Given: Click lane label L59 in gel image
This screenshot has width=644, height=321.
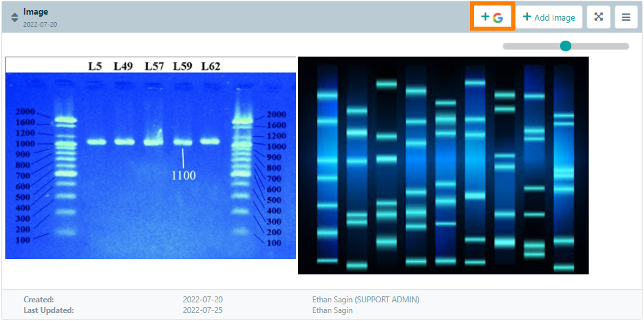Looking at the screenshot, I should click(x=183, y=66).
